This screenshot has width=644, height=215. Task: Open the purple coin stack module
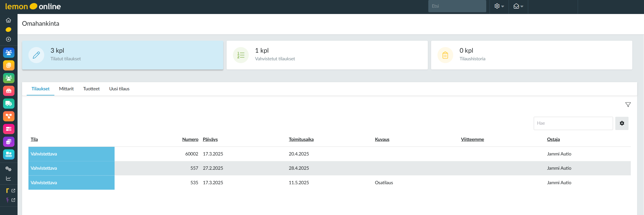(x=9, y=142)
